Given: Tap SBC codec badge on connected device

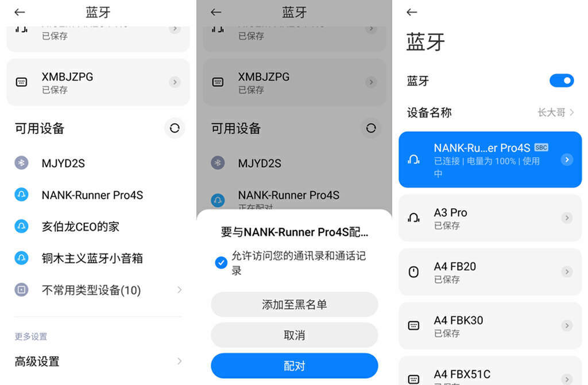Looking at the screenshot, I should pyautogui.click(x=541, y=147).
